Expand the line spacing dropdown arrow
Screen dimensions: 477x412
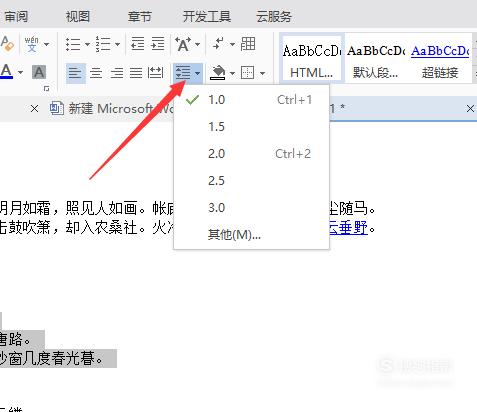tap(198, 73)
